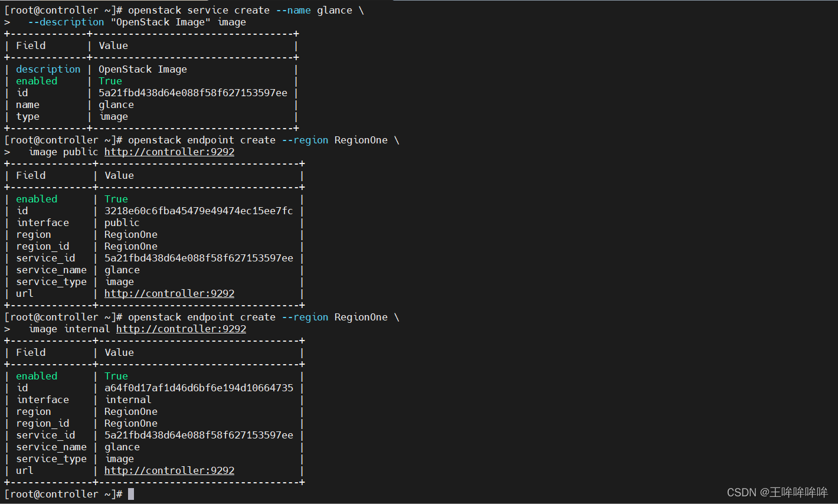Click the '--name' option in first command
The width and height of the screenshot is (838, 504).
pyautogui.click(x=293, y=10)
